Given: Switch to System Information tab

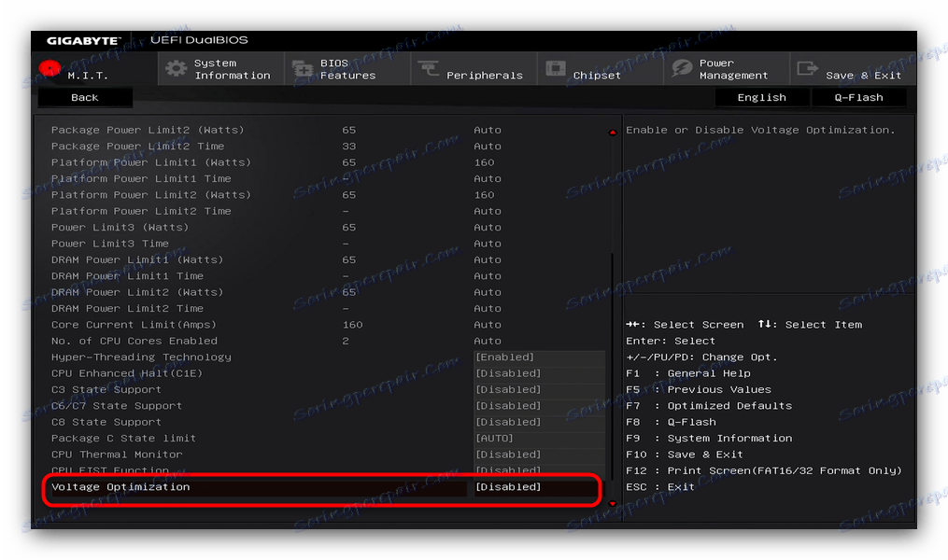Looking at the screenshot, I should point(220,68).
